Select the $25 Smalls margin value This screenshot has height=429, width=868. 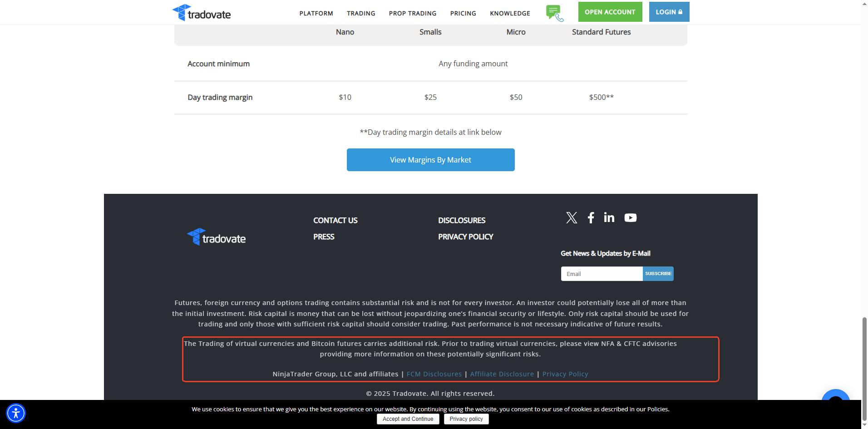430,97
